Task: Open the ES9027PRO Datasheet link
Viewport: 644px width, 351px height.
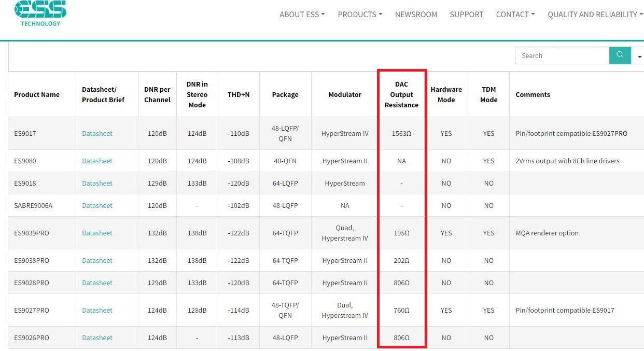Action: (97, 310)
